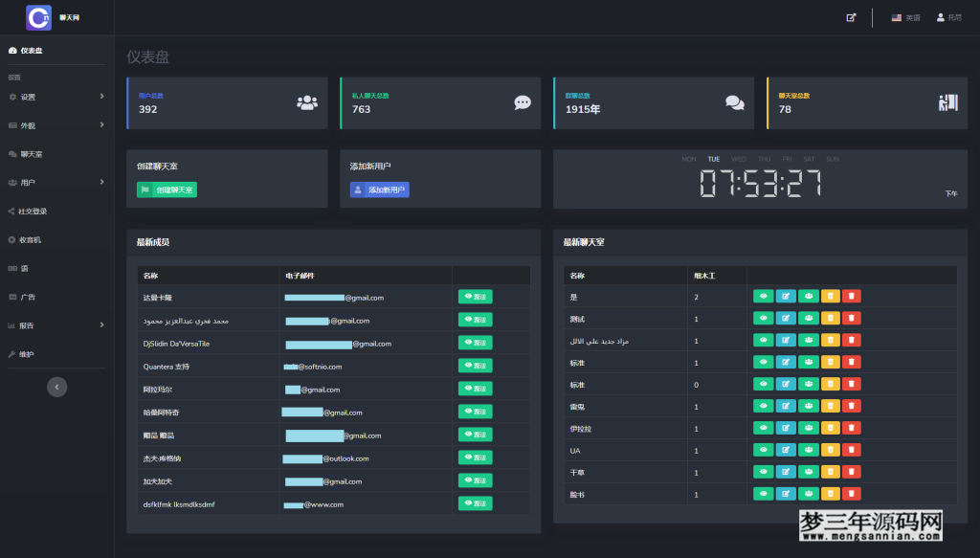Screen dimensions: 980x558
Task: Click red delete icon for 测试 chatroom
Action: (852, 319)
